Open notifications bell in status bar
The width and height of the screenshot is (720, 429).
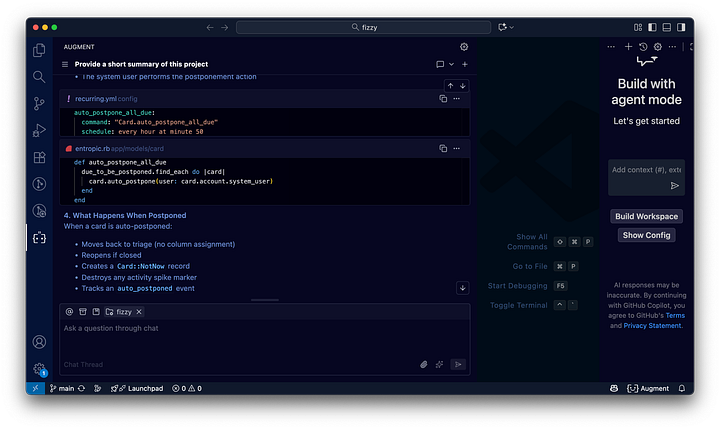tap(682, 389)
